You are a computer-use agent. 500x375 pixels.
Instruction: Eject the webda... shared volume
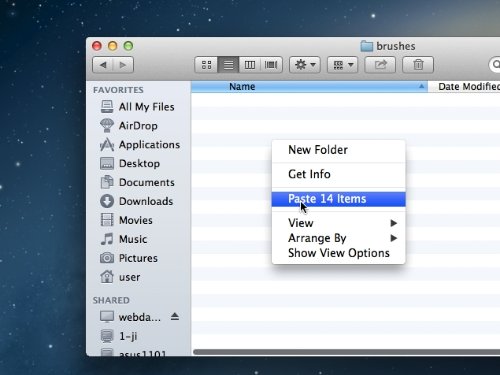[175, 317]
